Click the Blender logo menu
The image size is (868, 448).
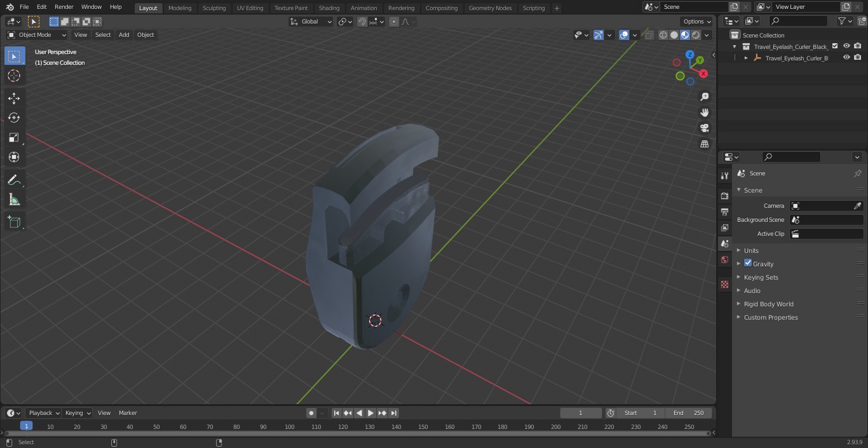coord(10,7)
